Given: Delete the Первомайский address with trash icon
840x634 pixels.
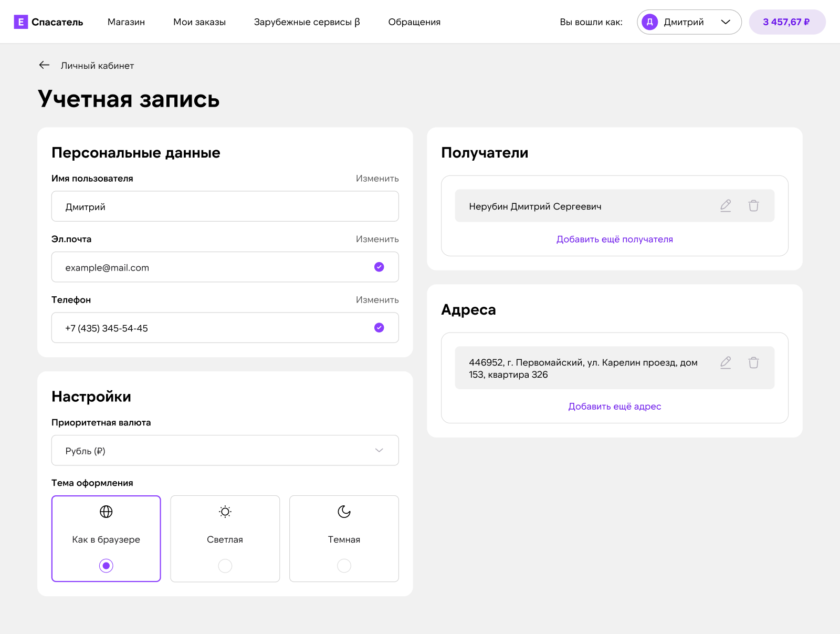Looking at the screenshot, I should (753, 362).
